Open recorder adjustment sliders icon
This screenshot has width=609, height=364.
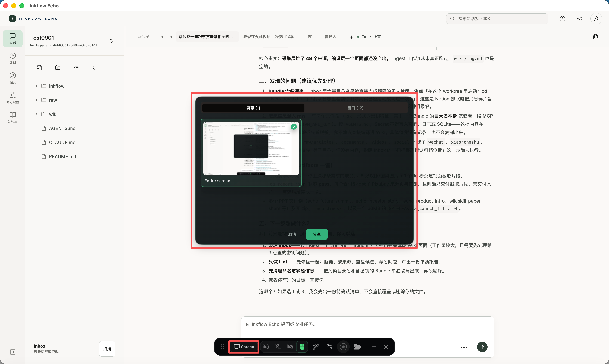[x=329, y=347]
